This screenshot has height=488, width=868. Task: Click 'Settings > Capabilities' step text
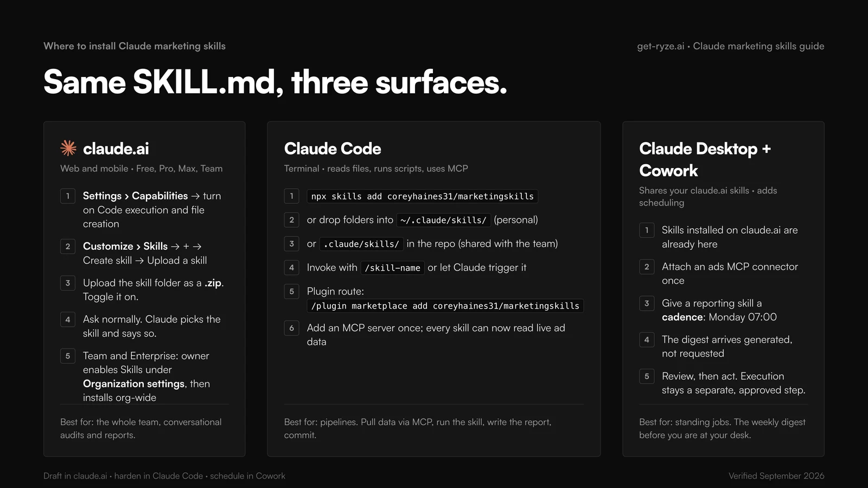(x=152, y=210)
